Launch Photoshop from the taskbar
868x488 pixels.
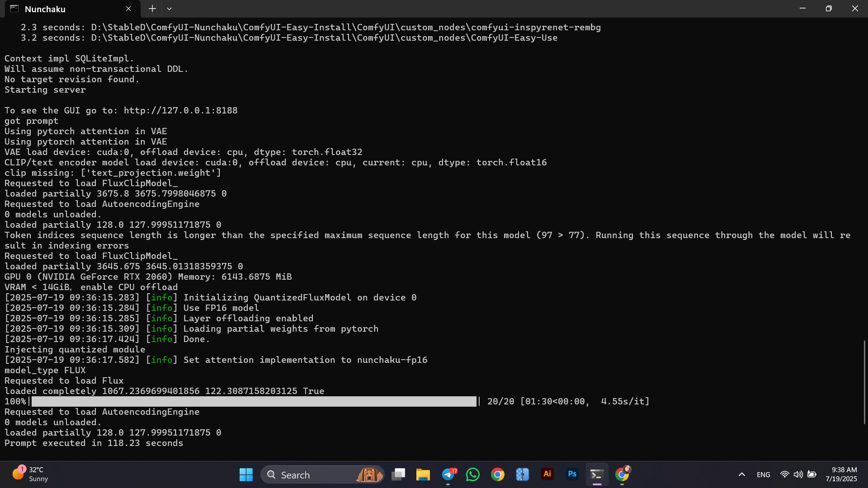pos(572,474)
